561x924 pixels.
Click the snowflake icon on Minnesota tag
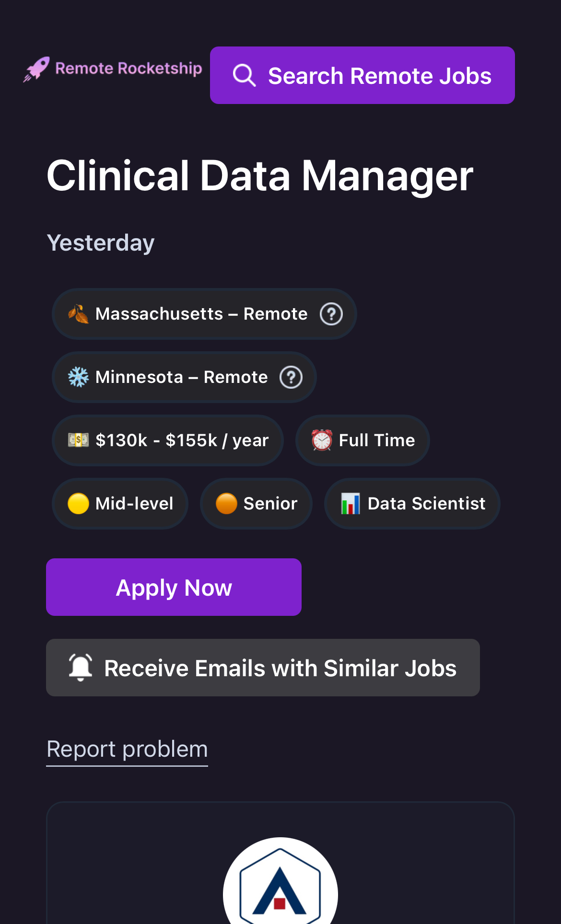[x=78, y=377]
